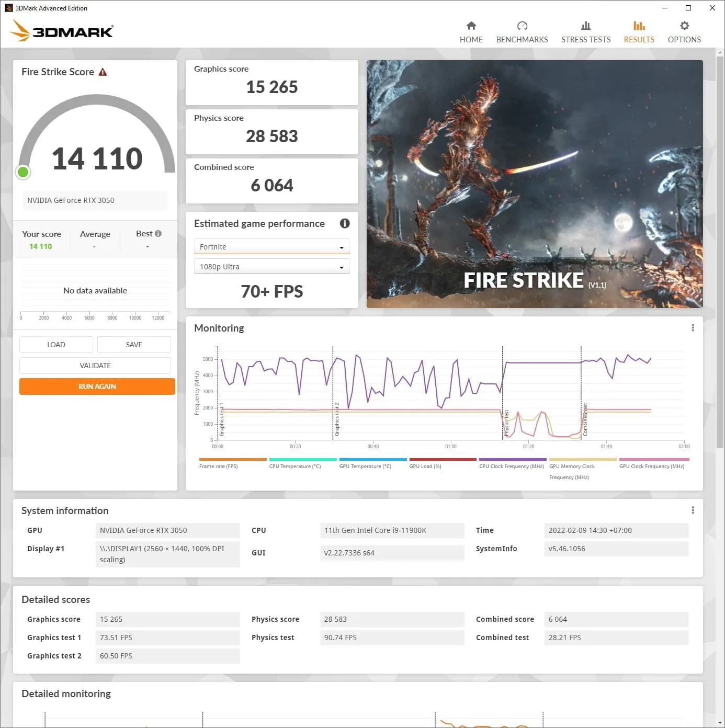The width and height of the screenshot is (725, 728).
Task: Open the Fortnite game dropdown
Action: (271, 246)
